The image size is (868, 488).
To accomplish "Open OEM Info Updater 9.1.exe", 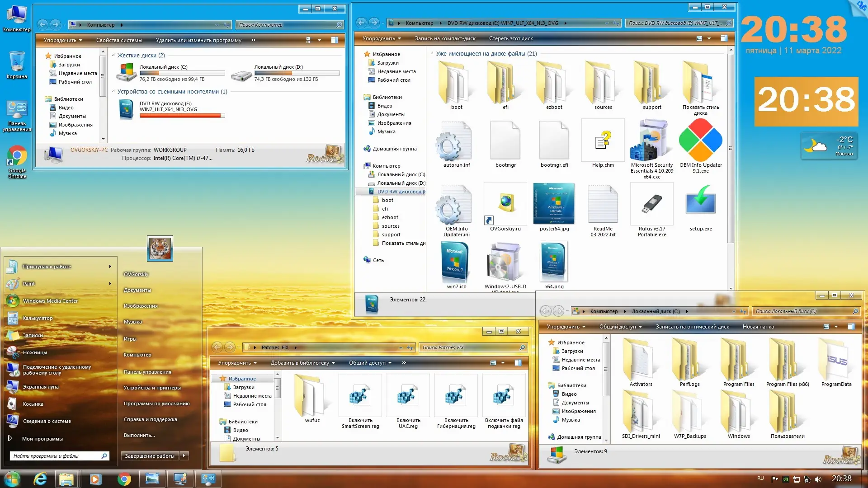I will click(x=700, y=141).
